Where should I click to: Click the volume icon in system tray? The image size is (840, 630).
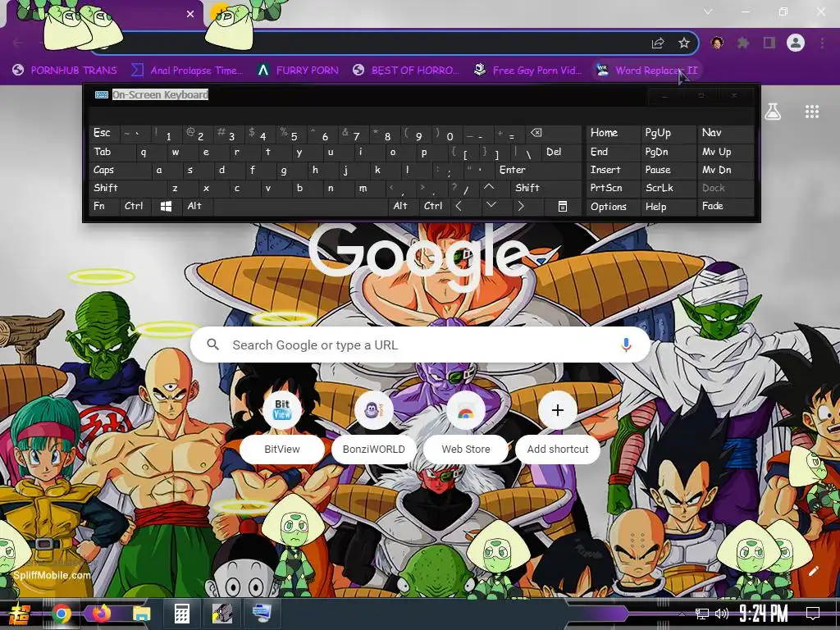point(722,614)
